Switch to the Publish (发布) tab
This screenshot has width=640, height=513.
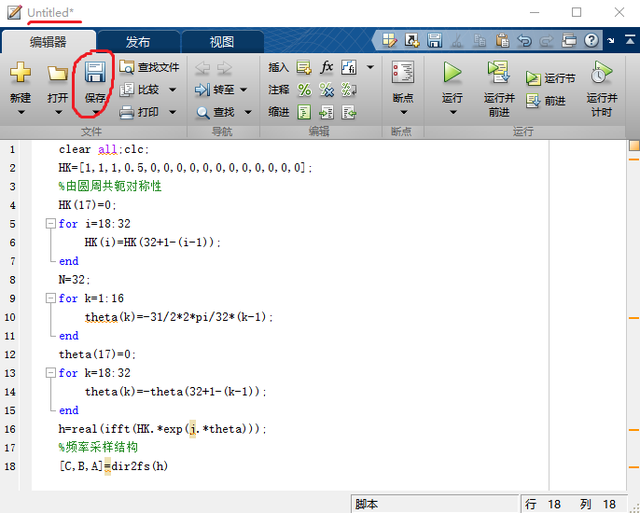(138, 42)
